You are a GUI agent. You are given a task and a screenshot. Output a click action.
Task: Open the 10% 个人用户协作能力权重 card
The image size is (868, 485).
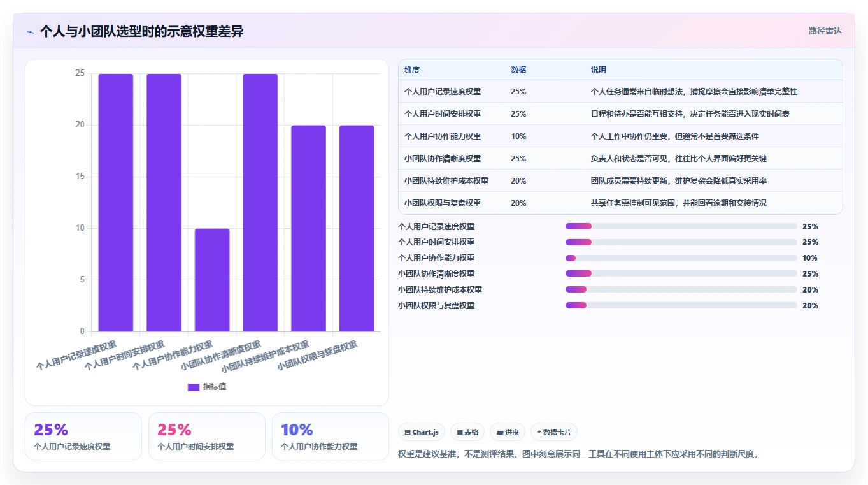[331, 436]
